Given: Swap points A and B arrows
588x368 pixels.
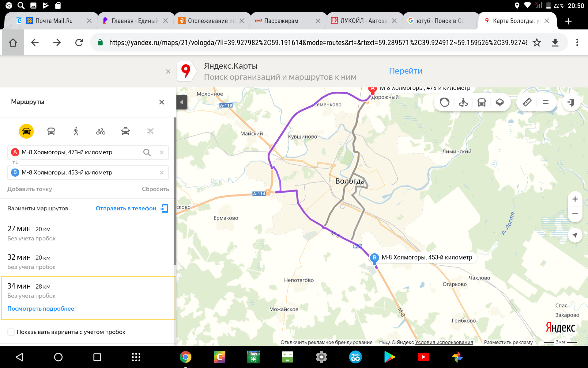Looking at the screenshot, I should coord(15,162).
